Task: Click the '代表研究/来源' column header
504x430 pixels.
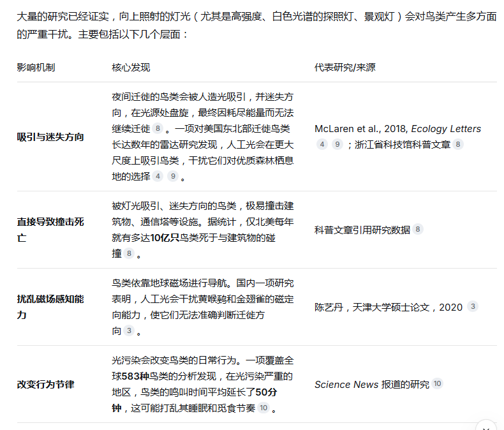Action: pos(345,67)
